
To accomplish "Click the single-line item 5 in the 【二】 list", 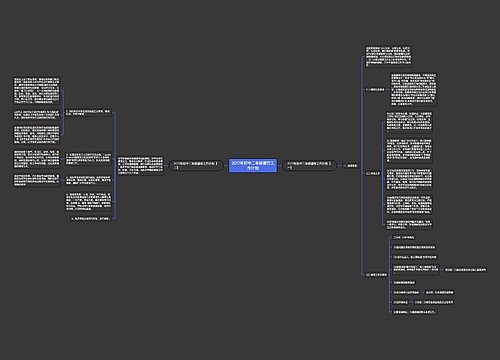I will [91, 219].
